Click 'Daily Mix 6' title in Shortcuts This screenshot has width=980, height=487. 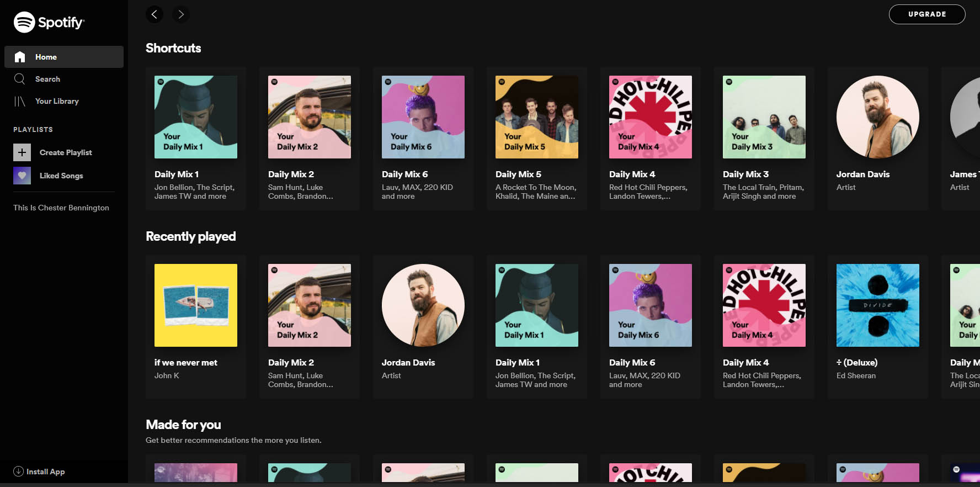pos(404,174)
